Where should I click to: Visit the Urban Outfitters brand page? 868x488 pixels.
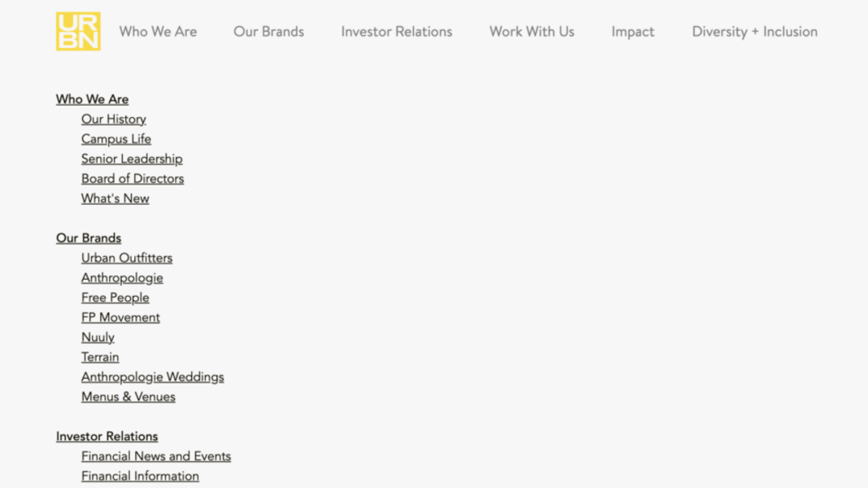126,258
